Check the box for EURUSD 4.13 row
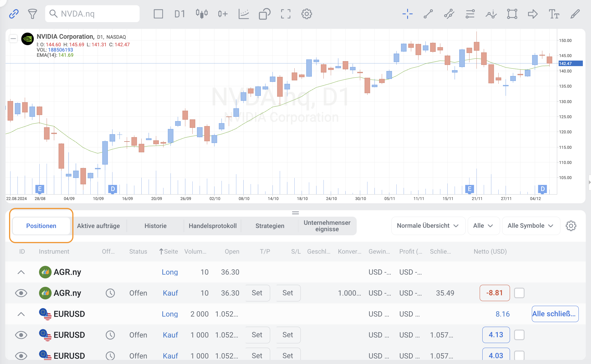The image size is (591, 364). tap(519, 335)
